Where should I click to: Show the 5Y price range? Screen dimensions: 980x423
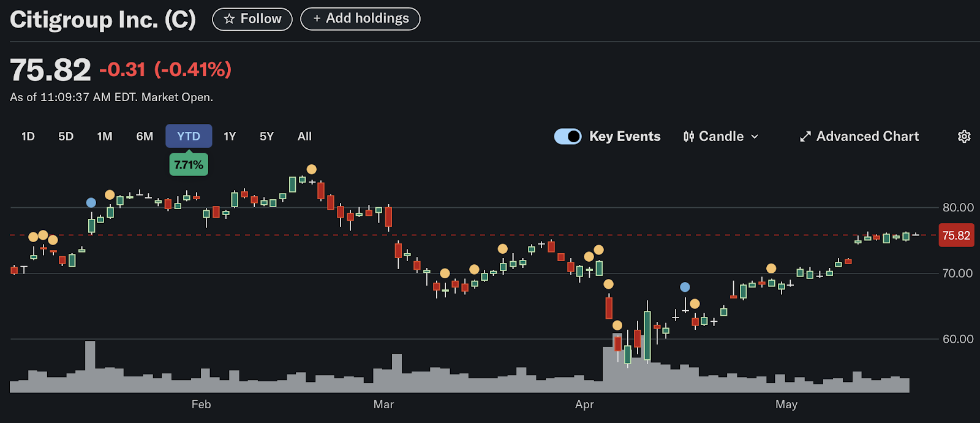[x=266, y=136]
